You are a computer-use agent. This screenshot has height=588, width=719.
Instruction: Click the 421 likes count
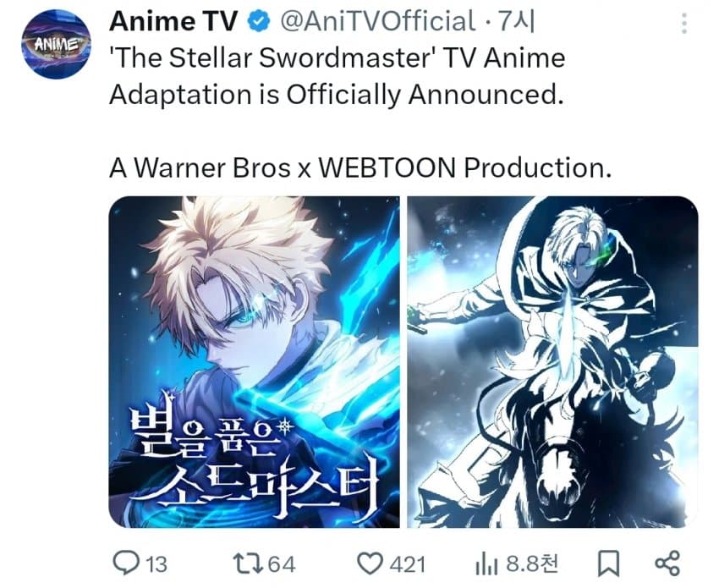(408, 564)
